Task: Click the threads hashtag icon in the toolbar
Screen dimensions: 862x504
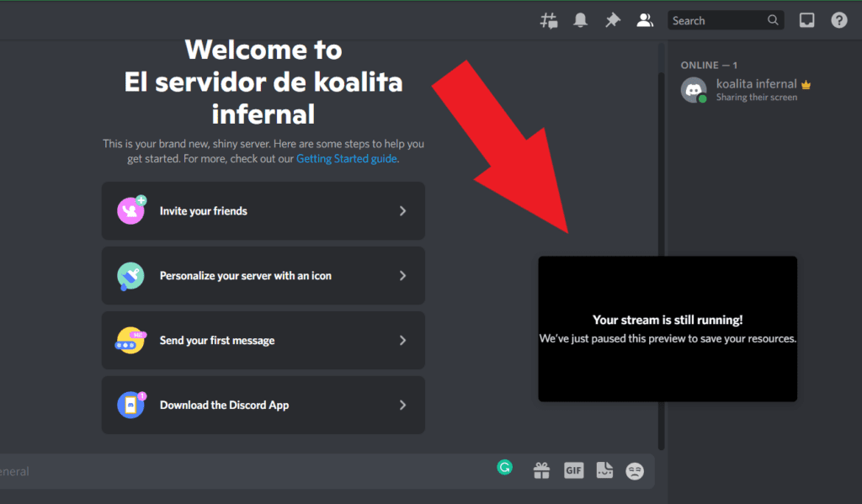Action: [548, 19]
